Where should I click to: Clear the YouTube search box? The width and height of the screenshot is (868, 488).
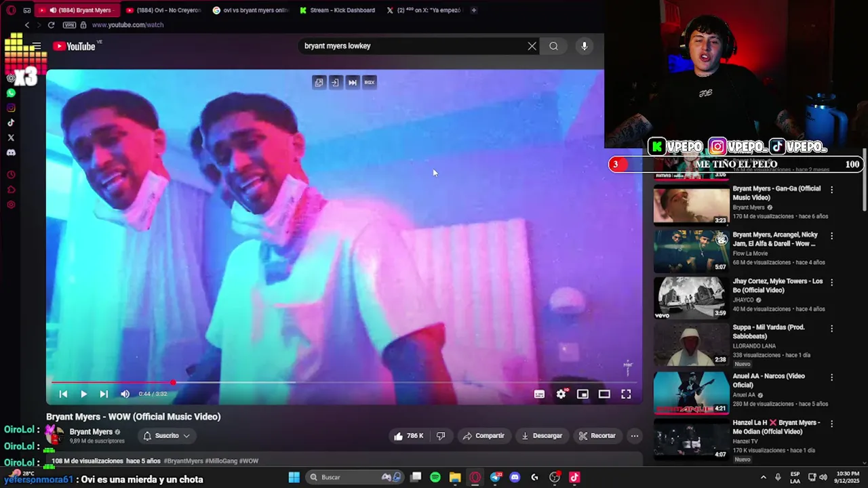(x=532, y=46)
